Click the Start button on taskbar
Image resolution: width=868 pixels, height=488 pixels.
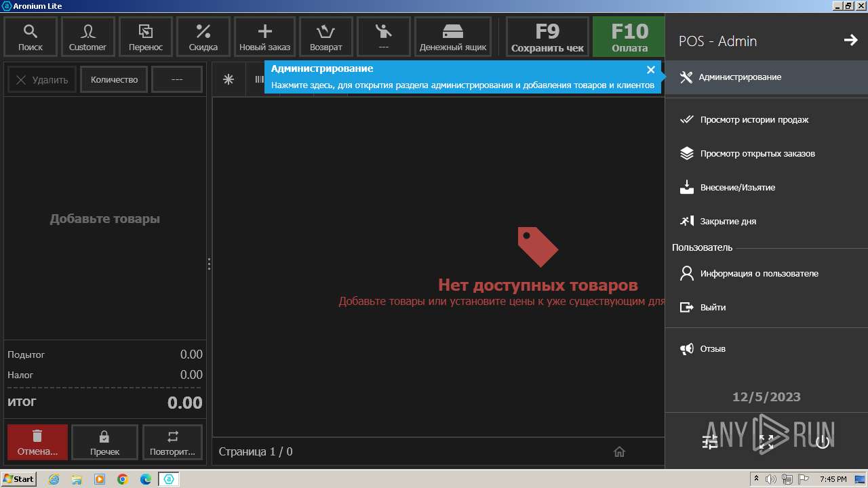coord(19,479)
